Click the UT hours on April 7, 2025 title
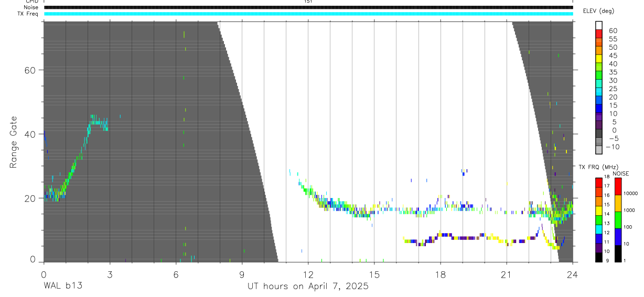The width and height of the screenshot is (644, 297). click(308, 287)
